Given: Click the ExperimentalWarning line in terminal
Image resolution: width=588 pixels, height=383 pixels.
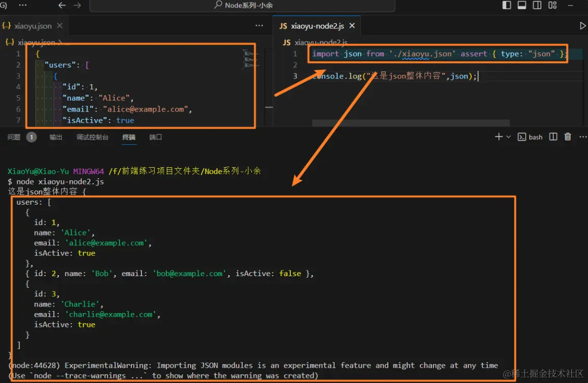Looking at the screenshot, I should click(x=253, y=365).
